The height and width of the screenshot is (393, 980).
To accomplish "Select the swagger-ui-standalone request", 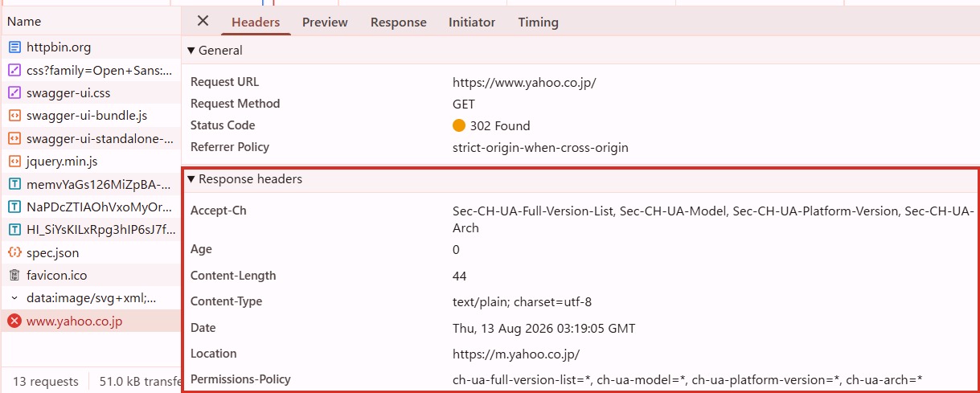I will [91, 138].
